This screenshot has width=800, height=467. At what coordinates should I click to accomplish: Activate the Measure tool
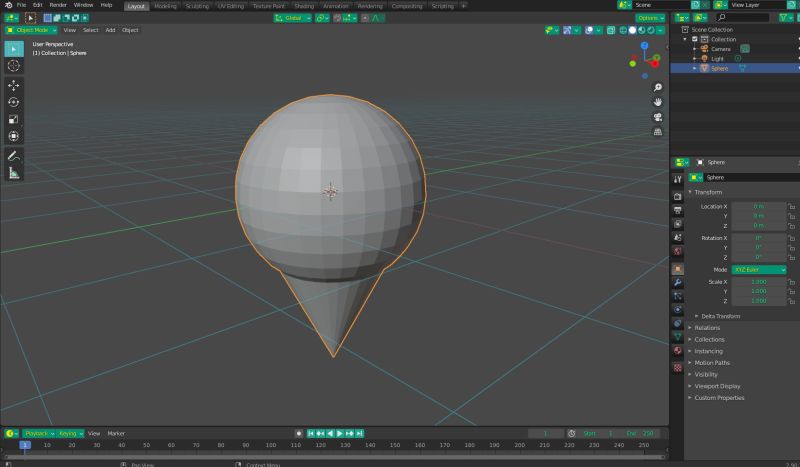click(14, 173)
